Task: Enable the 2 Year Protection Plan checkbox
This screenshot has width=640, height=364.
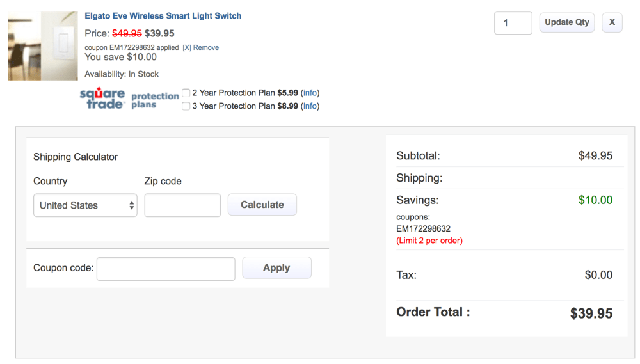Action: click(x=186, y=93)
